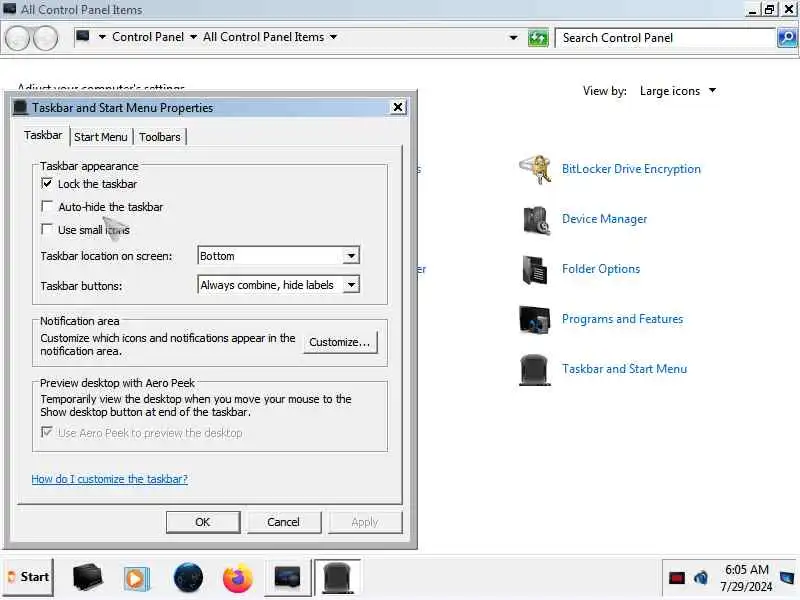The height and width of the screenshot is (600, 800).
Task: Click the Apply button
Action: coord(365,522)
